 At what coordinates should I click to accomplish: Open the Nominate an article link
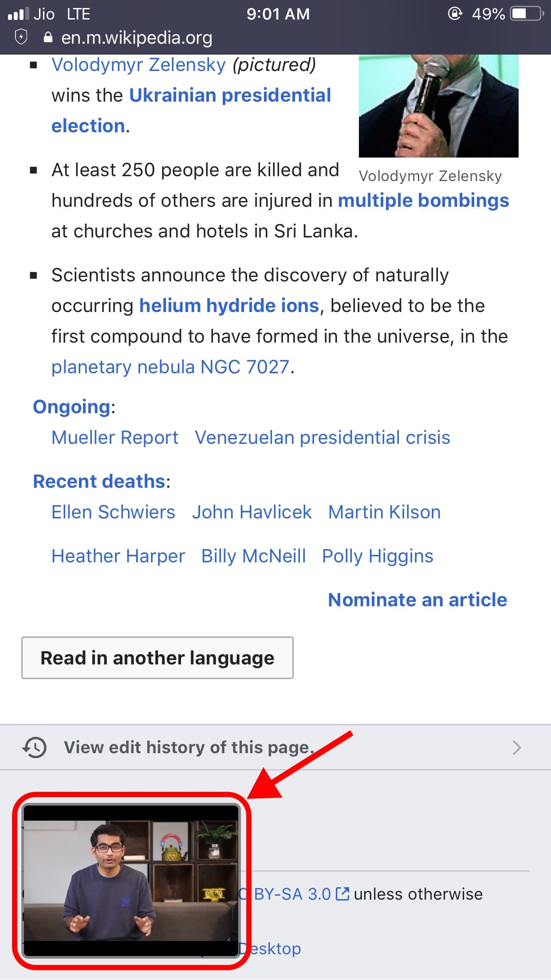pos(417,600)
